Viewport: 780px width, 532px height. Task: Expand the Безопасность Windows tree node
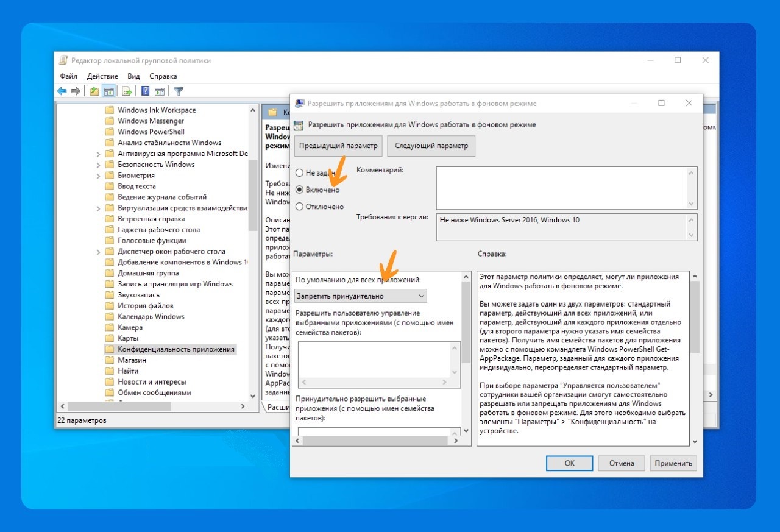98,165
